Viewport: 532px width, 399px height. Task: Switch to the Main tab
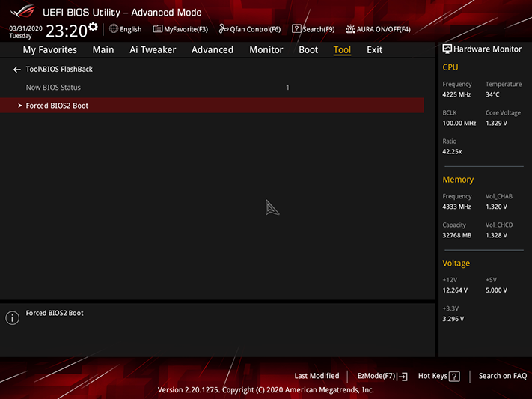[x=103, y=50]
